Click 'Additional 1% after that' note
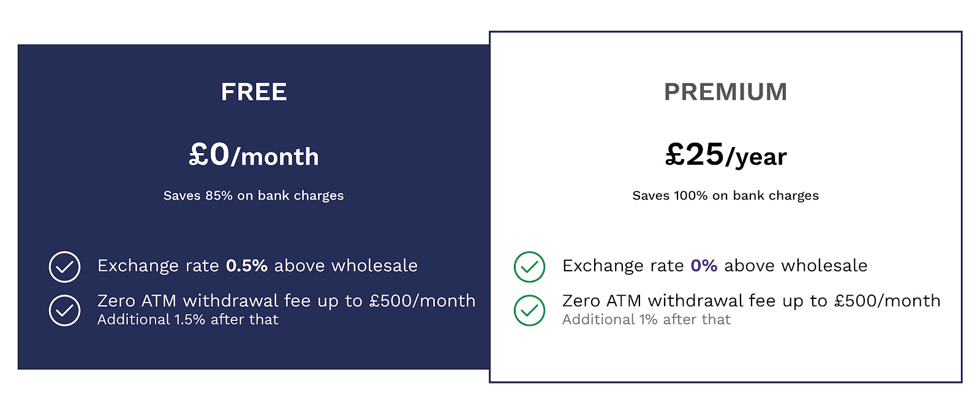The height and width of the screenshot is (414, 980). 646,320
